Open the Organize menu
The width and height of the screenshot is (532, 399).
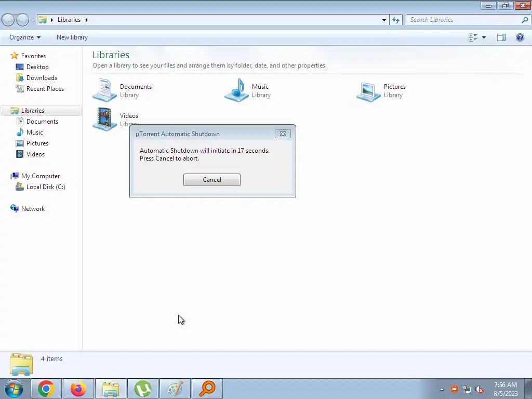25,37
